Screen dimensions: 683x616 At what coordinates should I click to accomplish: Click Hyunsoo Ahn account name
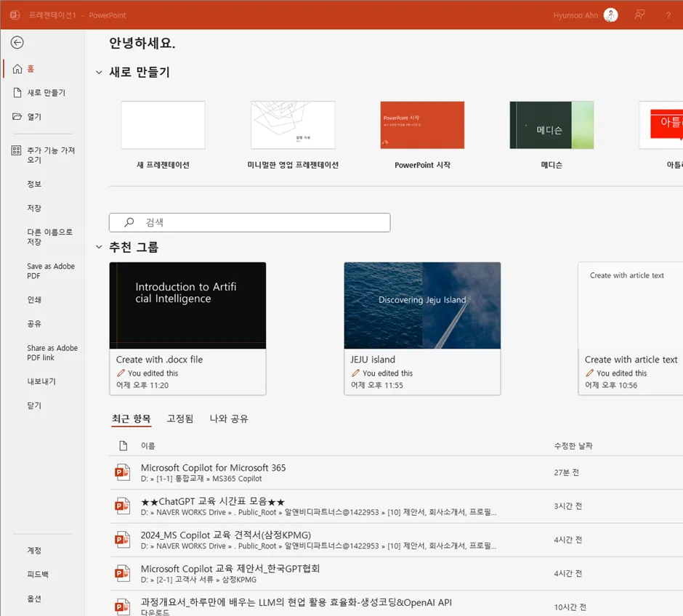click(575, 15)
